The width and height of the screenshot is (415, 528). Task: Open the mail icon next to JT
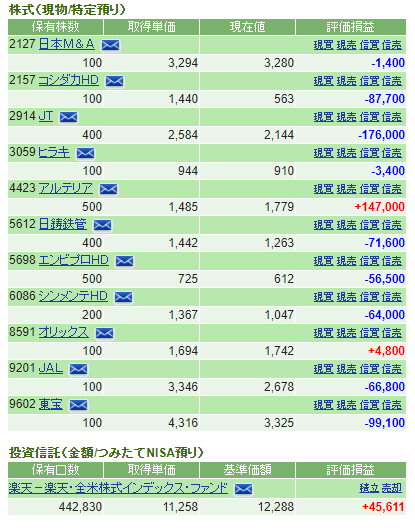pos(68,117)
